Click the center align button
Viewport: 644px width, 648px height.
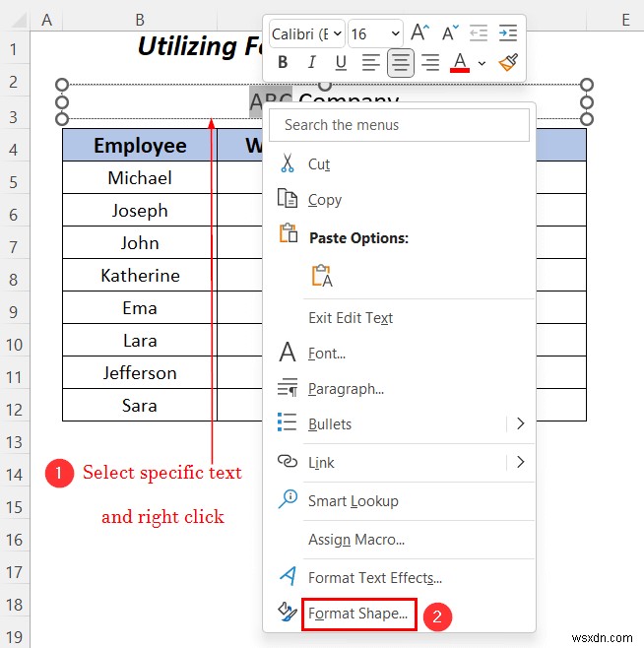click(x=400, y=62)
